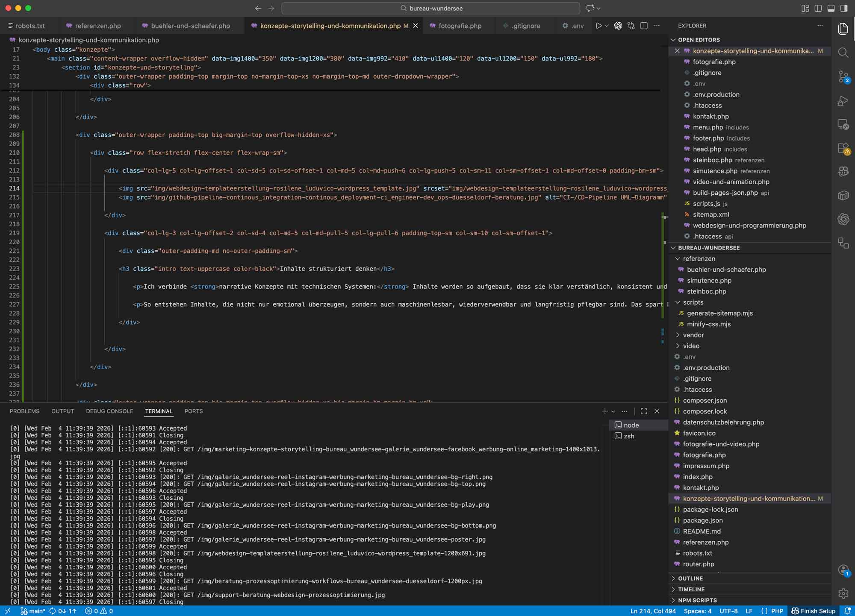Open the ChatGPT extension in the activity bar
The height and width of the screenshot is (616, 855).
coord(843,219)
